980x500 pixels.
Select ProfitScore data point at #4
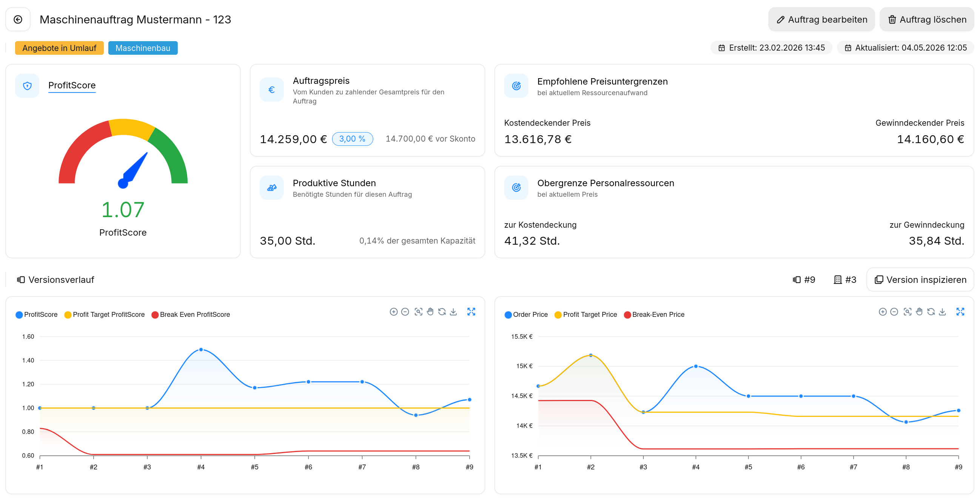(201, 349)
